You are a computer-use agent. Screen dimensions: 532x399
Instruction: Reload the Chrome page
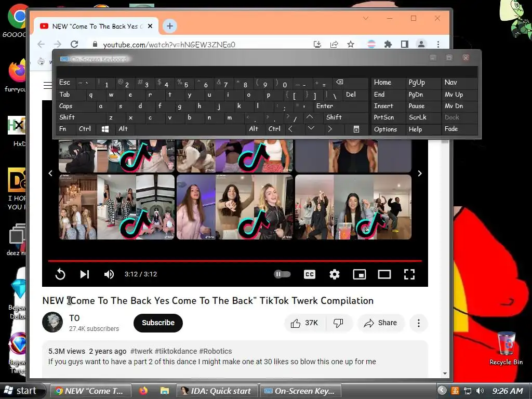74,44
